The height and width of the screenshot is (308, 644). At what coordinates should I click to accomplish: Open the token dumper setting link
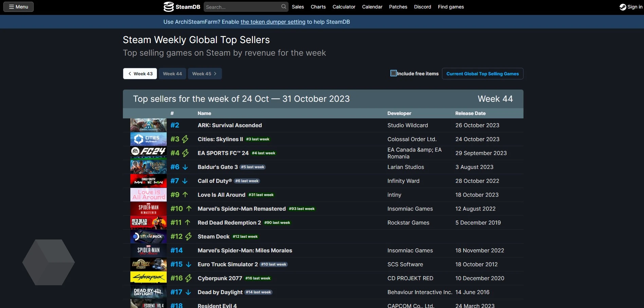point(273,22)
